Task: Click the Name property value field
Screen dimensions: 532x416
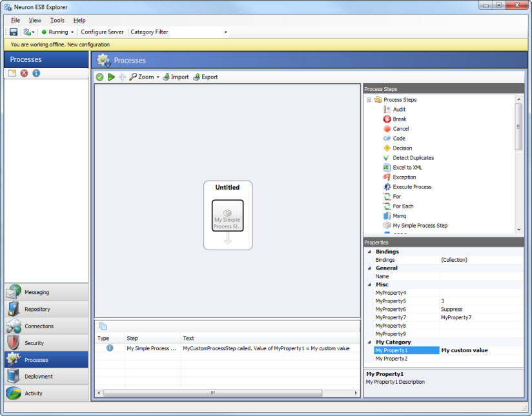Action: coord(481,276)
